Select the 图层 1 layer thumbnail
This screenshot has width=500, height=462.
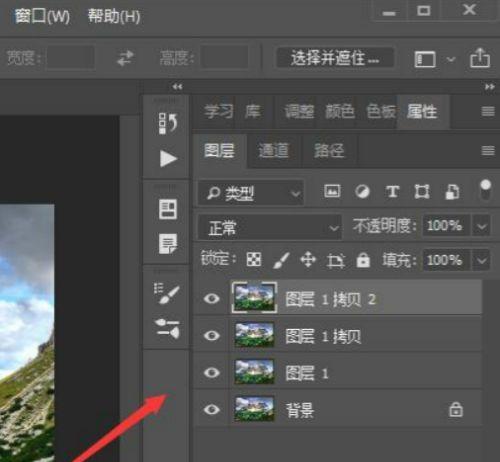254,372
